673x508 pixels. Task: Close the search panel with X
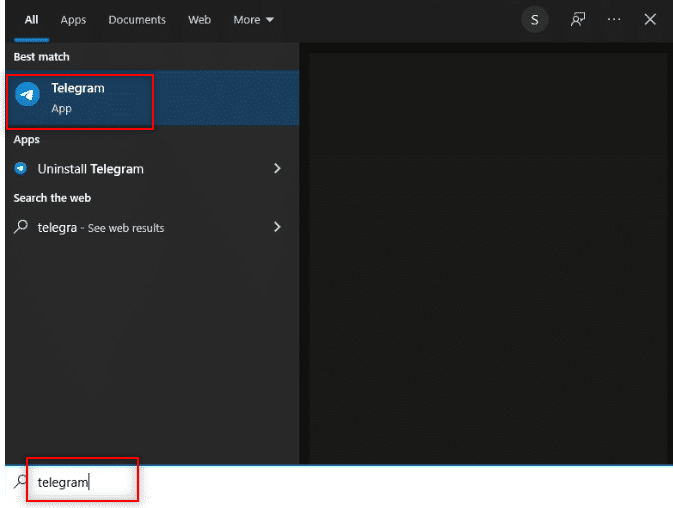click(650, 19)
